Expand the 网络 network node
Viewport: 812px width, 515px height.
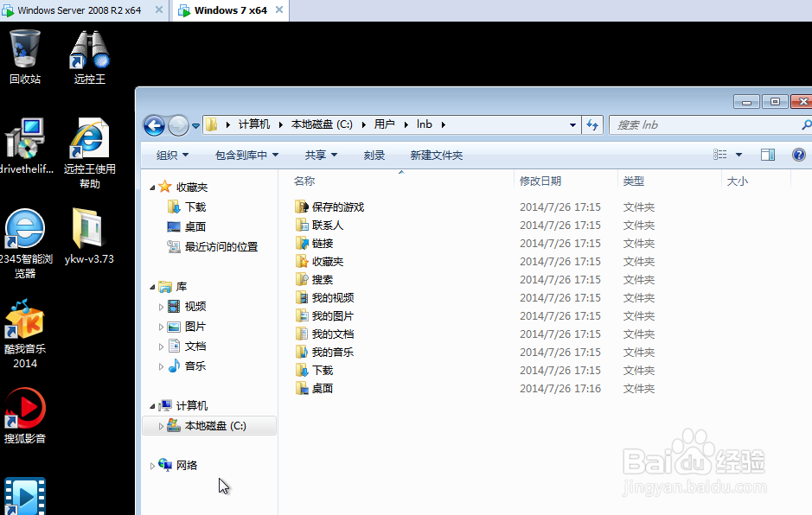[152, 466]
